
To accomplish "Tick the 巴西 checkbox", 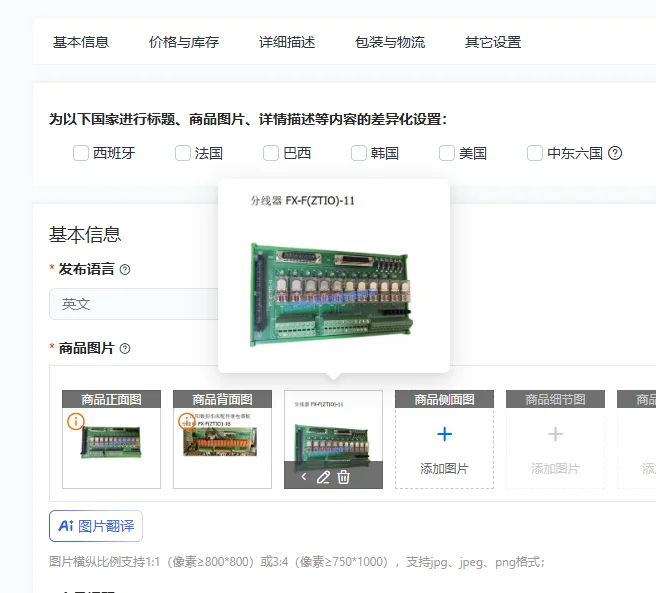I will click(x=271, y=153).
